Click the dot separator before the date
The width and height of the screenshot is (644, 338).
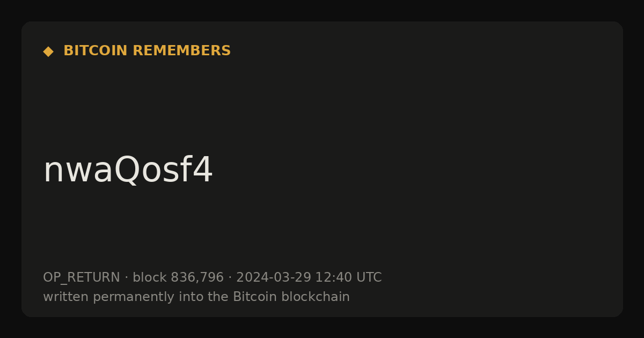(230, 278)
